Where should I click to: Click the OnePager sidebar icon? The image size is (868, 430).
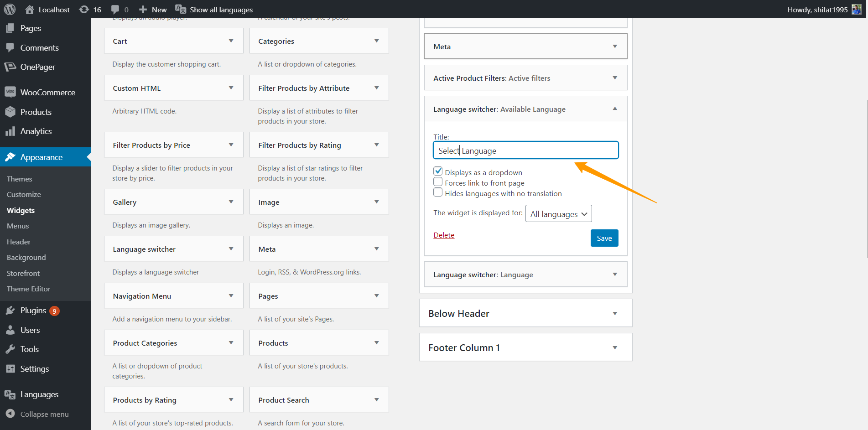tap(10, 67)
